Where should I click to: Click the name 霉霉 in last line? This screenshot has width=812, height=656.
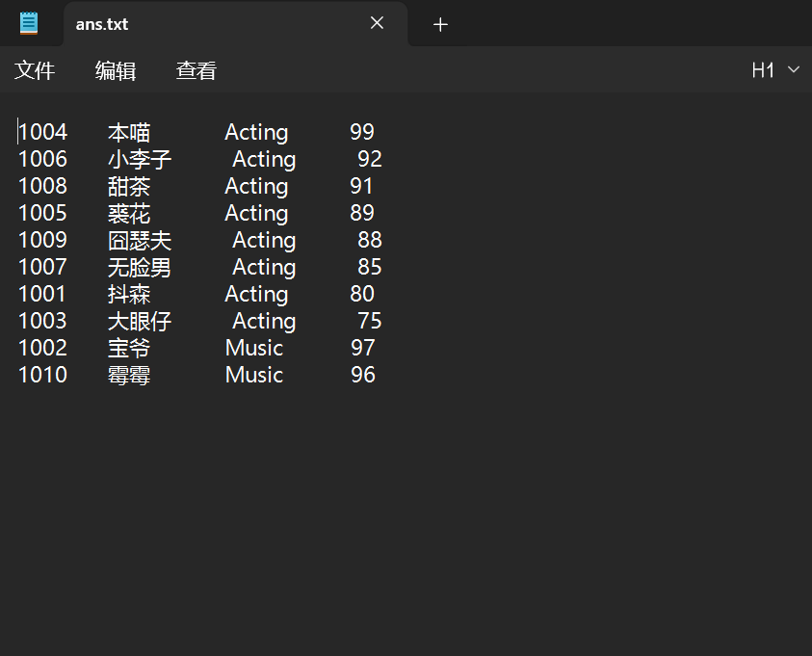click(129, 375)
